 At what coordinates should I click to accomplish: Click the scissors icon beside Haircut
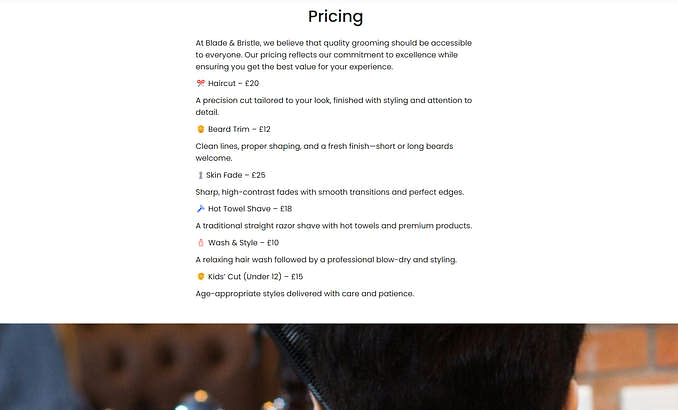pyautogui.click(x=200, y=83)
